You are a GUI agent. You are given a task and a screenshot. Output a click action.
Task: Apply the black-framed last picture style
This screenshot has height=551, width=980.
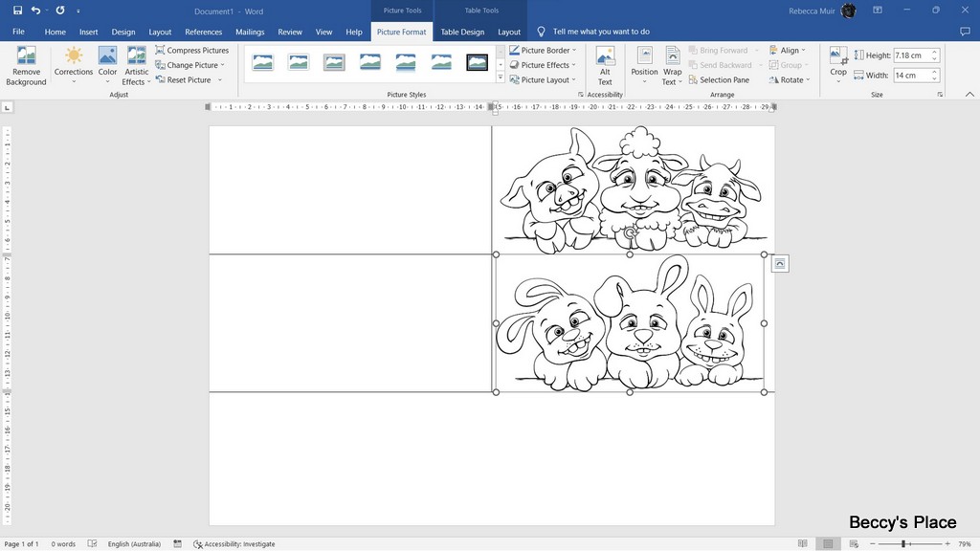(477, 62)
